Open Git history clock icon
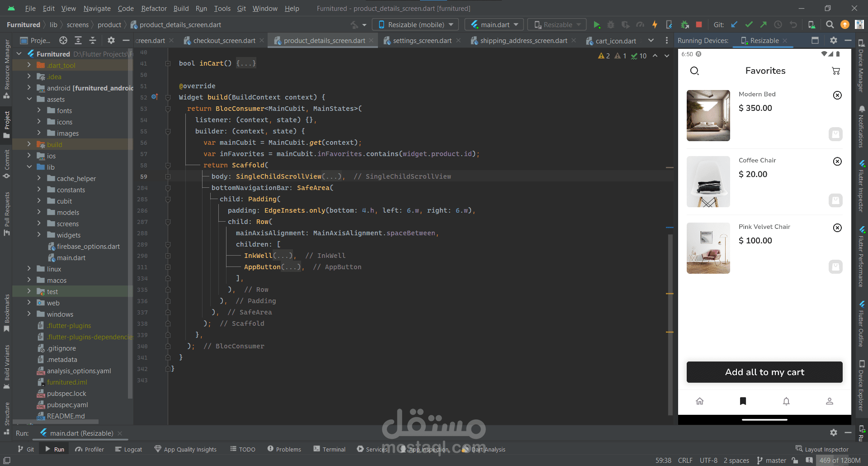 778,25
